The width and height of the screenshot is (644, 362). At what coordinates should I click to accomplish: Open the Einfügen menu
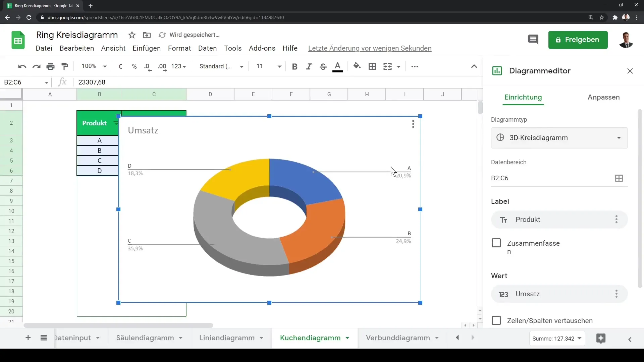pyautogui.click(x=147, y=48)
